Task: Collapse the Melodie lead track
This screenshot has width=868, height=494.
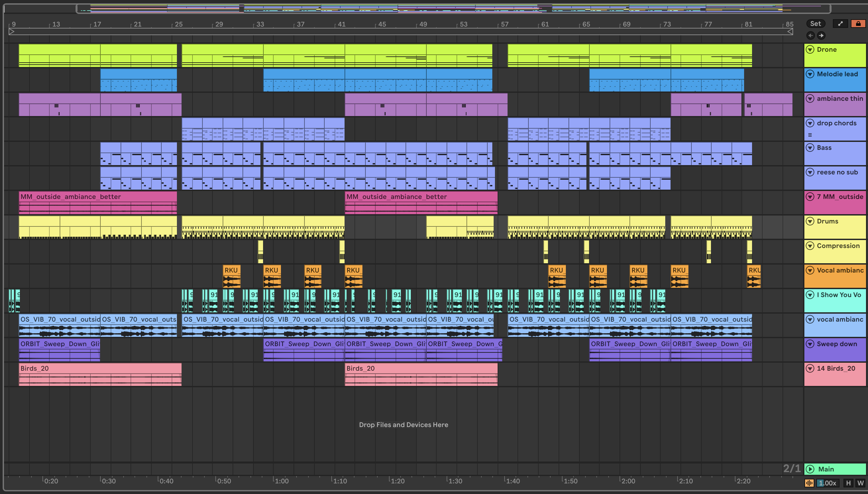Action: tap(810, 74)
